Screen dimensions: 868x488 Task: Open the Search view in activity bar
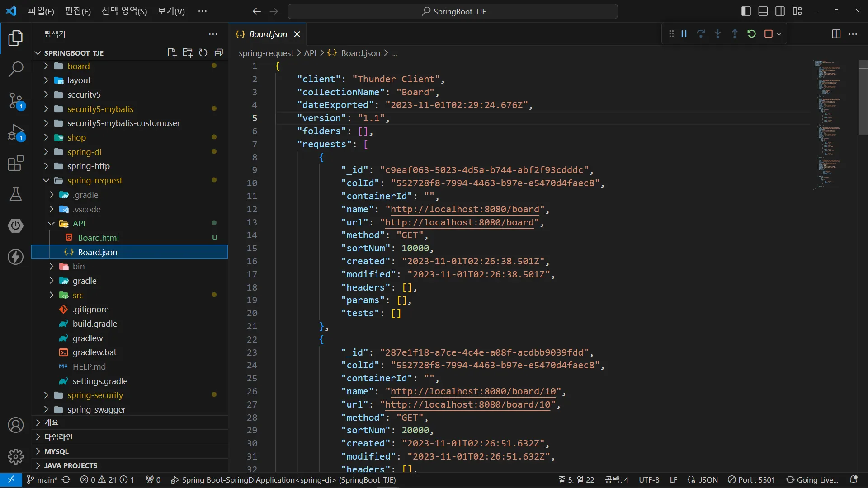[16, 69]
